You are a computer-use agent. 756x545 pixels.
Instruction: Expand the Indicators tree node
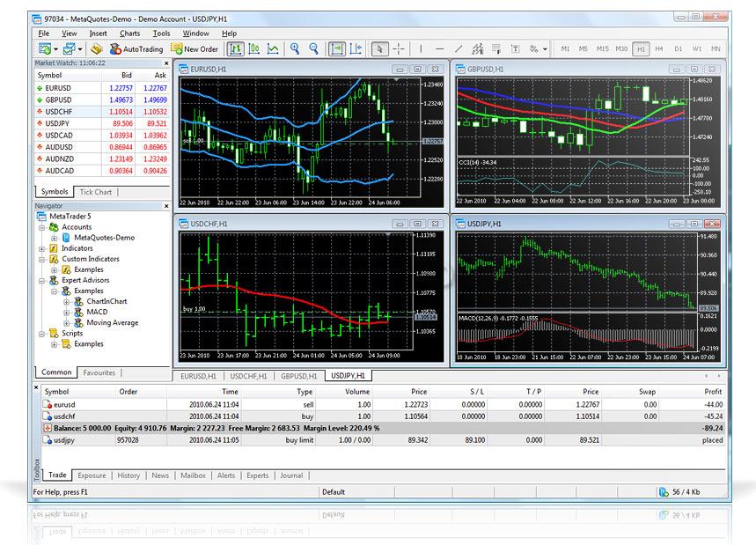pyautogui.click(x=42, y=248)
